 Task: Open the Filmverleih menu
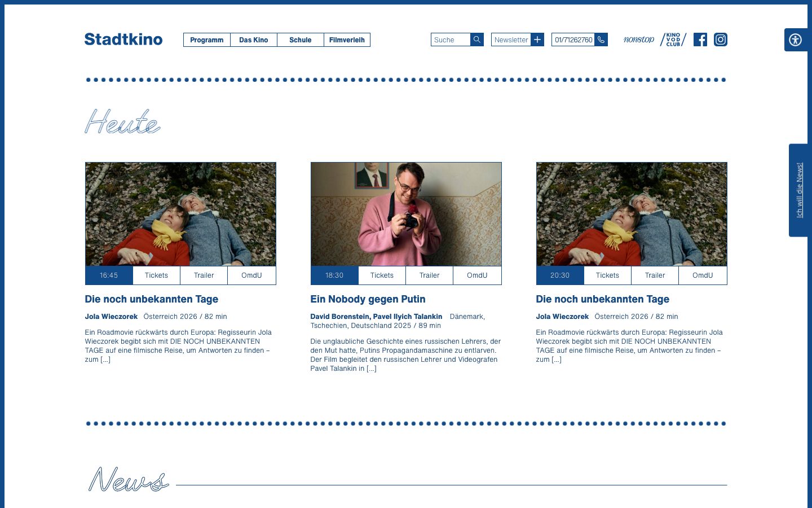click(x=347, y=40)
